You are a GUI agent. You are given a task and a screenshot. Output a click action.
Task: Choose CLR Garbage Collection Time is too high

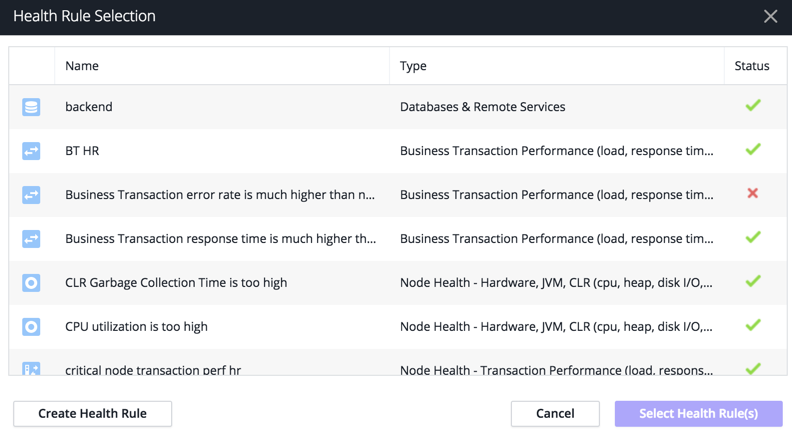176,282
